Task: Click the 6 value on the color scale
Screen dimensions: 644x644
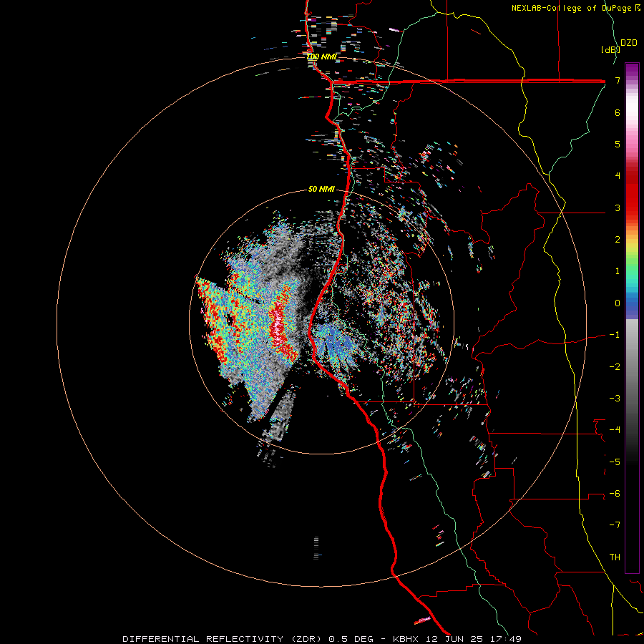Action: 618,113
